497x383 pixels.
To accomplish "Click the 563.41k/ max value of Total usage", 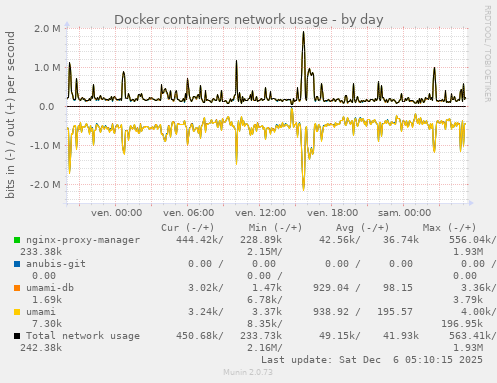I will click(x=473, y=336).
